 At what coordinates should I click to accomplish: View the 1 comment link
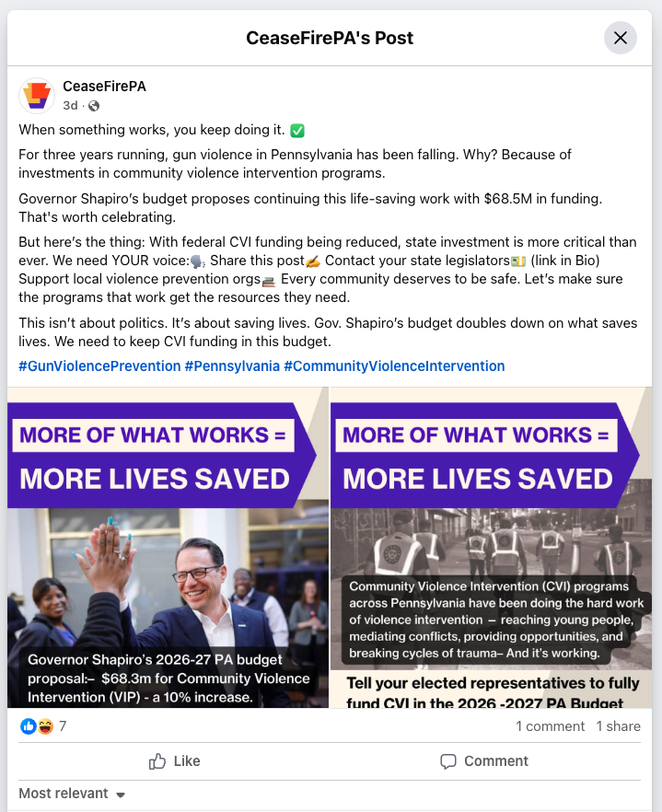[550, 726]
